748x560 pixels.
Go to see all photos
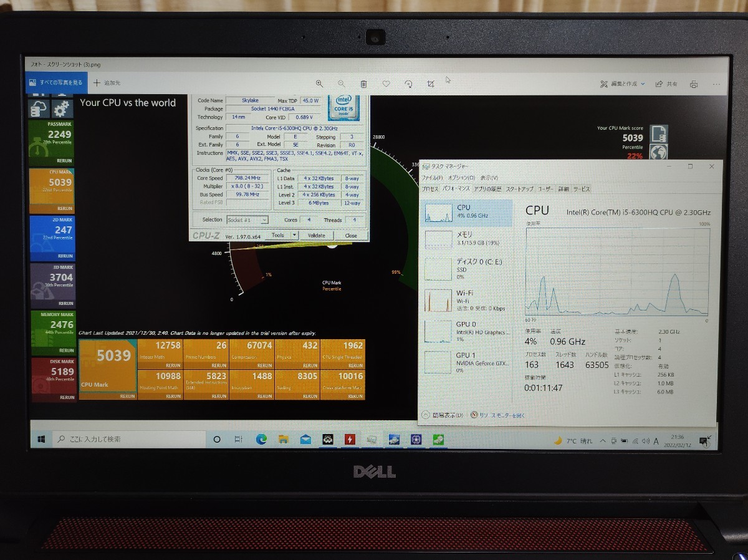pyautogui.click(x=57, y=82)
